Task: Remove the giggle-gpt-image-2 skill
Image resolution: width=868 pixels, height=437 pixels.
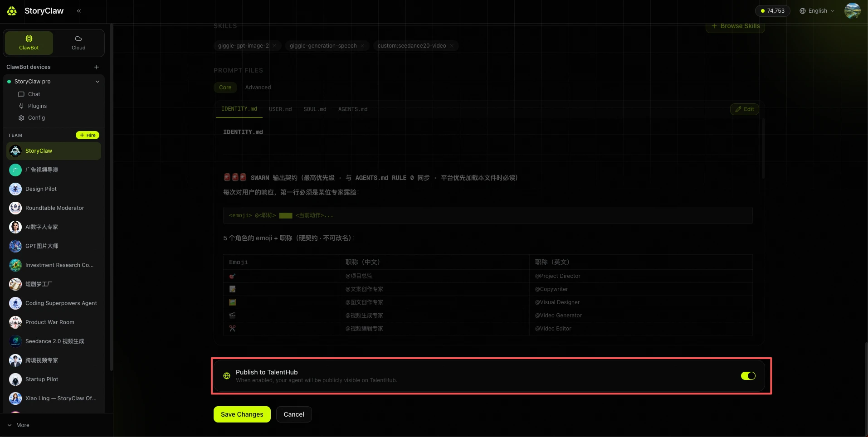Action: point(274,46)
